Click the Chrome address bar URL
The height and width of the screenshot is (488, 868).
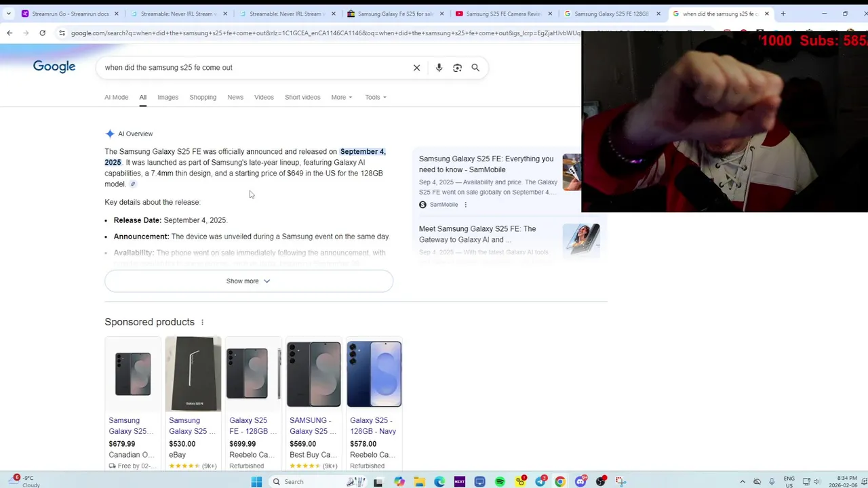(325, 33)
